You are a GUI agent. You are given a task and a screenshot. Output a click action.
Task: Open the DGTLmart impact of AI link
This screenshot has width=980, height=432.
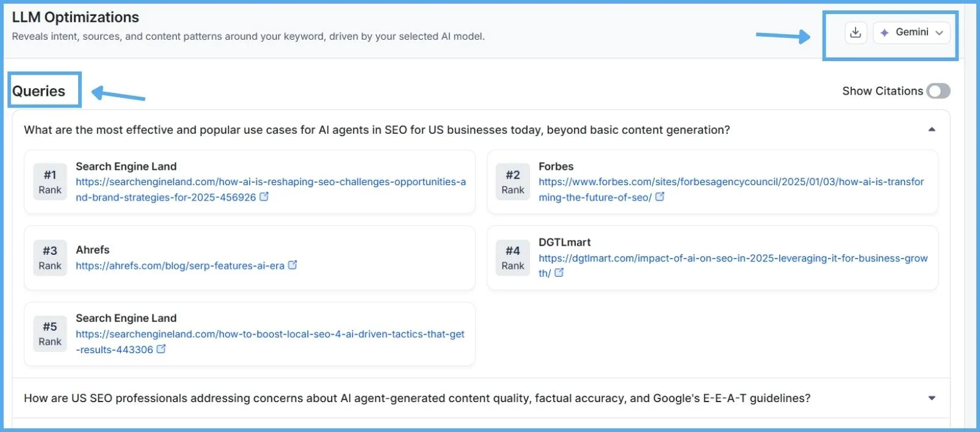click(x=733, y=266)
